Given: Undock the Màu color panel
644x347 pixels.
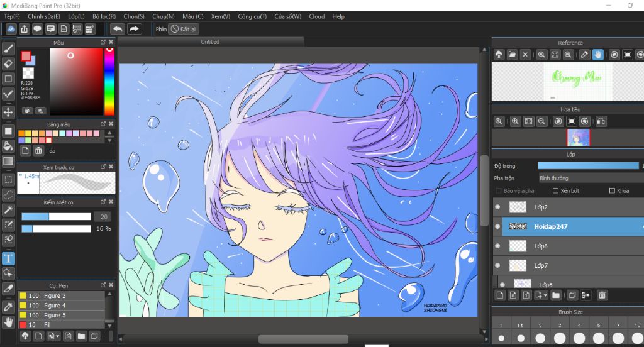Looking at the screenshot, I should click(x=103, y=42).
